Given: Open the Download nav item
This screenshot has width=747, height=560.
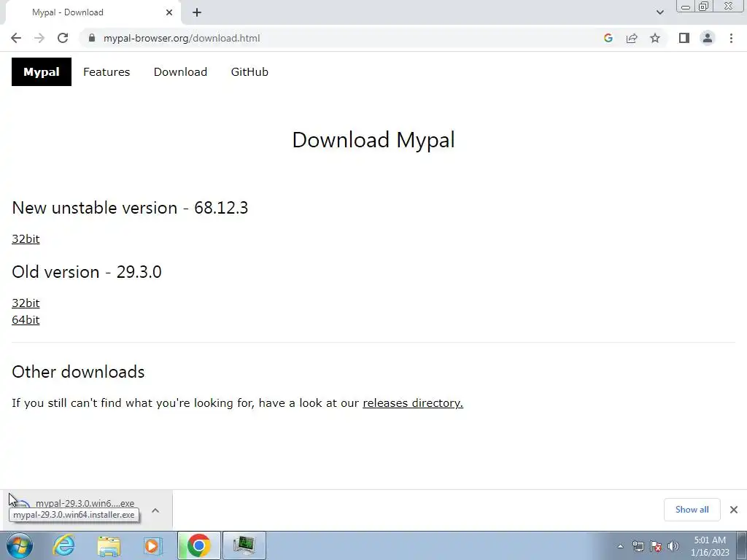Looking at the screenshot, I should (x=181, y=72).
